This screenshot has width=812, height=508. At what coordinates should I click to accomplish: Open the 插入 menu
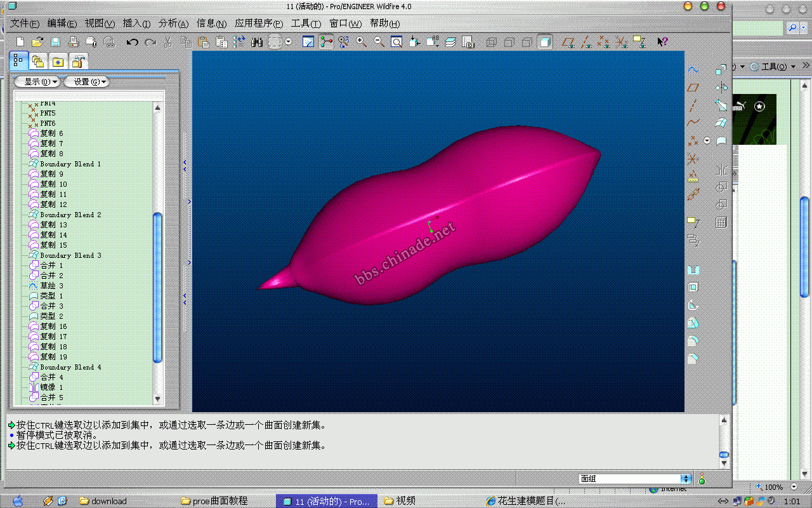pos(136,23)
